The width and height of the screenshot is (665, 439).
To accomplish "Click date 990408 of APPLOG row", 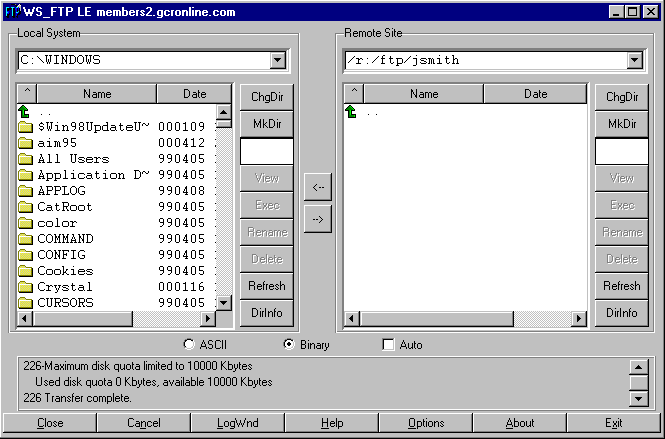I will (x=182, y=191).
